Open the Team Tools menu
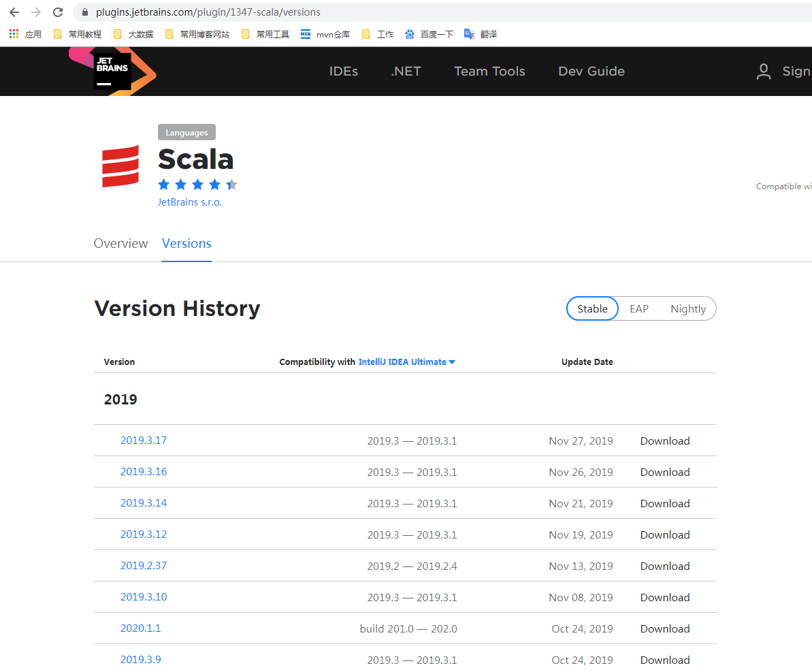 489,71
